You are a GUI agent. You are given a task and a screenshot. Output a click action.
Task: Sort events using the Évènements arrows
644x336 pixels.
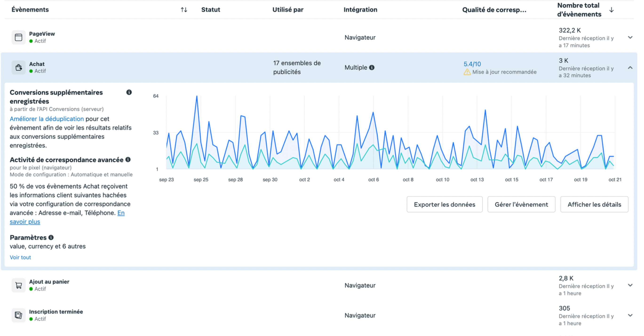pos(184,10)
